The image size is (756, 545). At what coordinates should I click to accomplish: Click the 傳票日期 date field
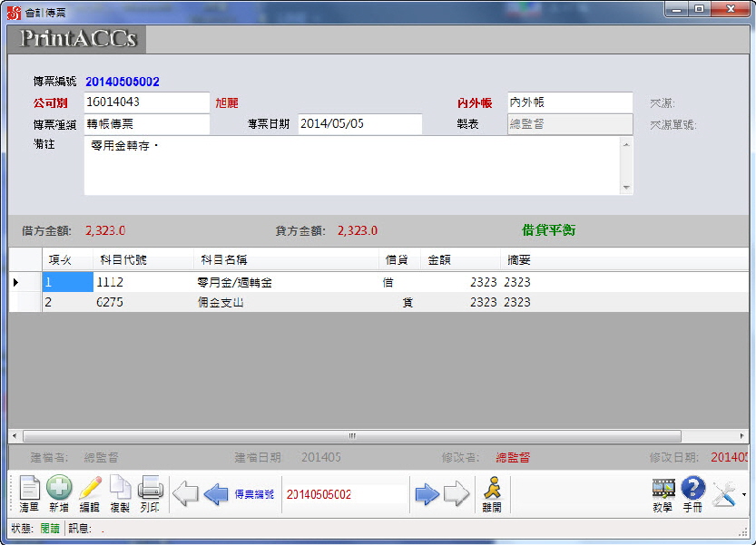(x=359, y=123)
